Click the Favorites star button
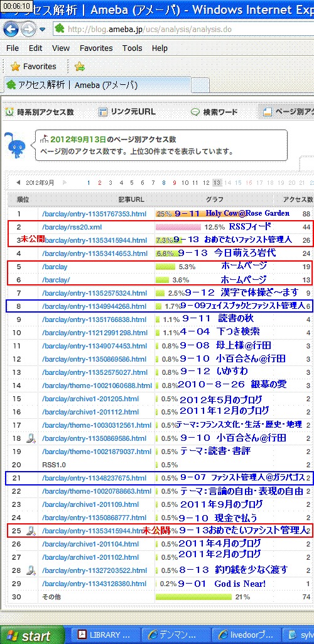The width and height of the screenshot is (314, 644). pyautogui.click(x=33, y=67)
